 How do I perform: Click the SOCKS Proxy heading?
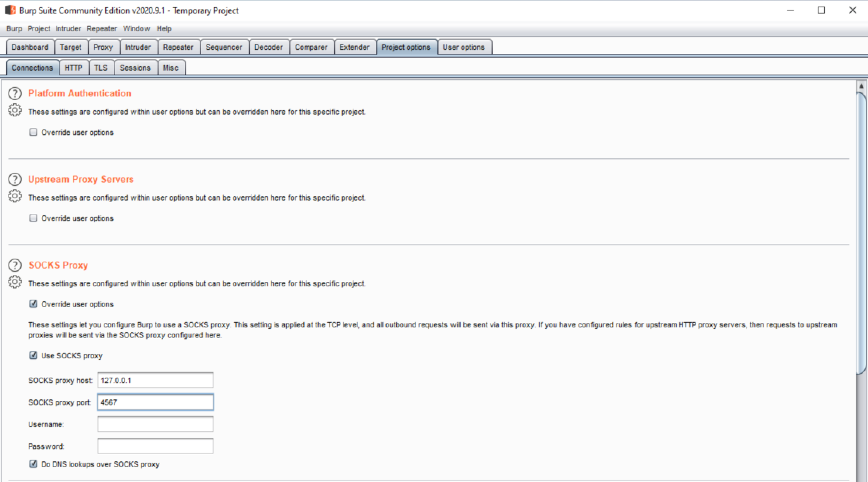coord(58,265)
